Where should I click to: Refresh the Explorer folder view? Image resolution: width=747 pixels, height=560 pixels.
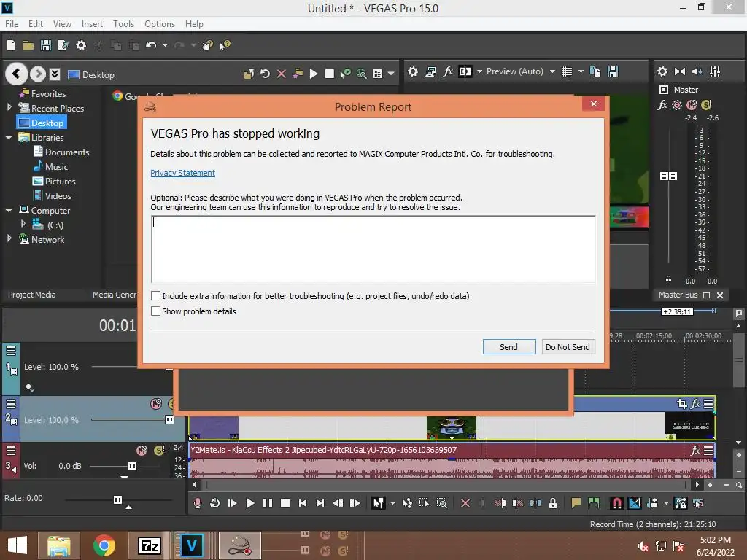pyautogui.click(x=265, y=74)
